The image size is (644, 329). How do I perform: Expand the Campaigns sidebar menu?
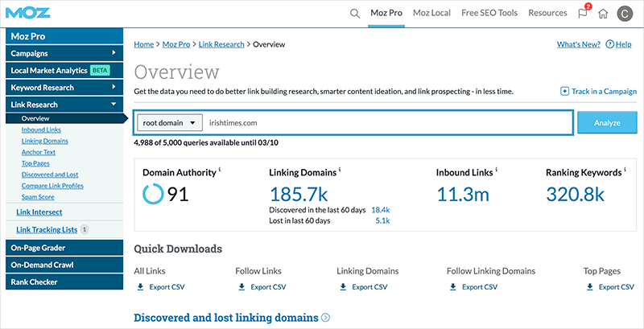tap(64, 53)
